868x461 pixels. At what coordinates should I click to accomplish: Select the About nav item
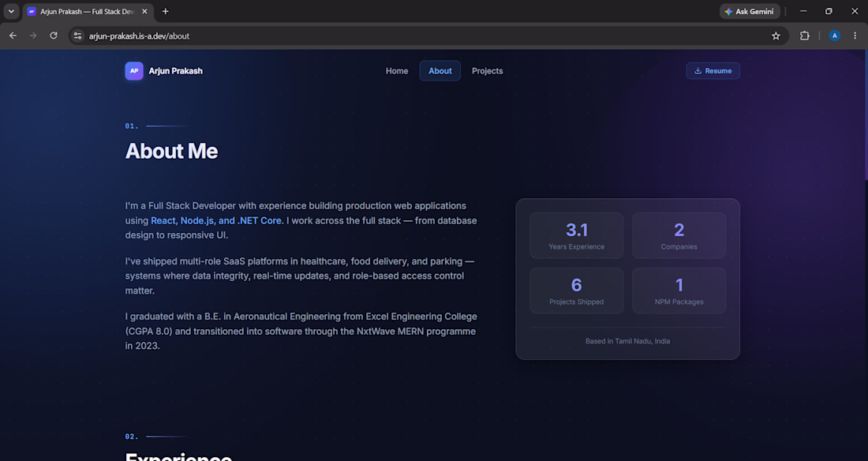coord(440,71)
